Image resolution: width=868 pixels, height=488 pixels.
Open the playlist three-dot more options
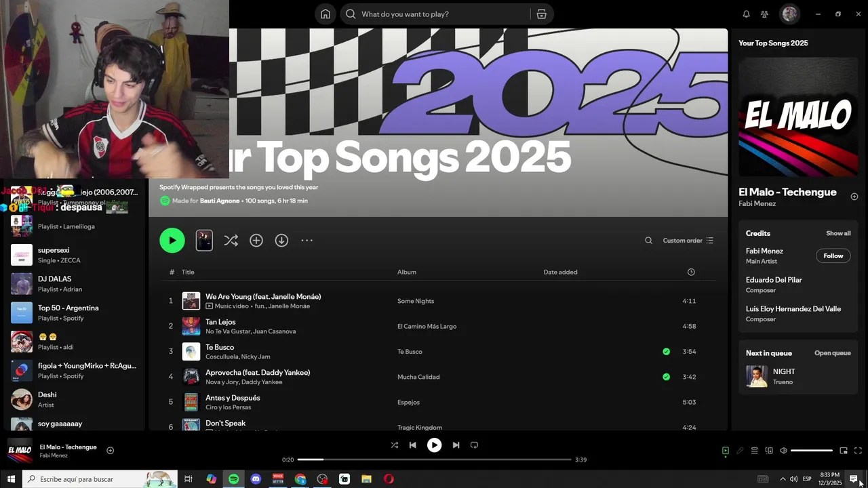(x=307, y=241)
